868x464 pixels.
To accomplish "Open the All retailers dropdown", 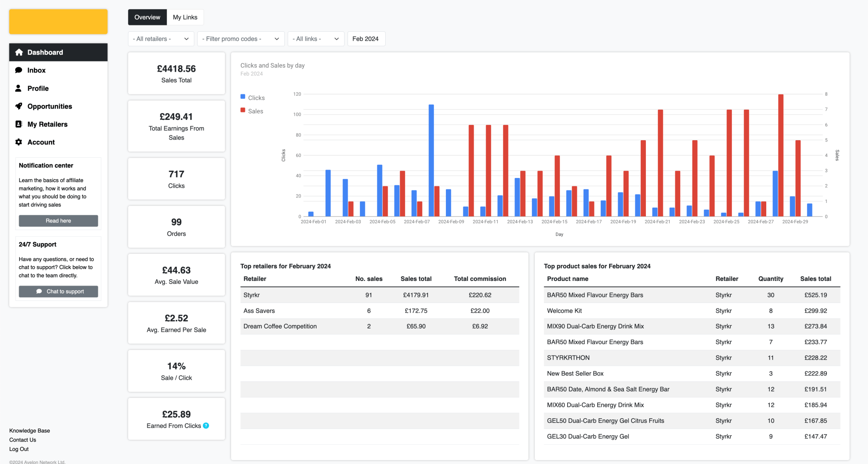I will coord(161,39).
